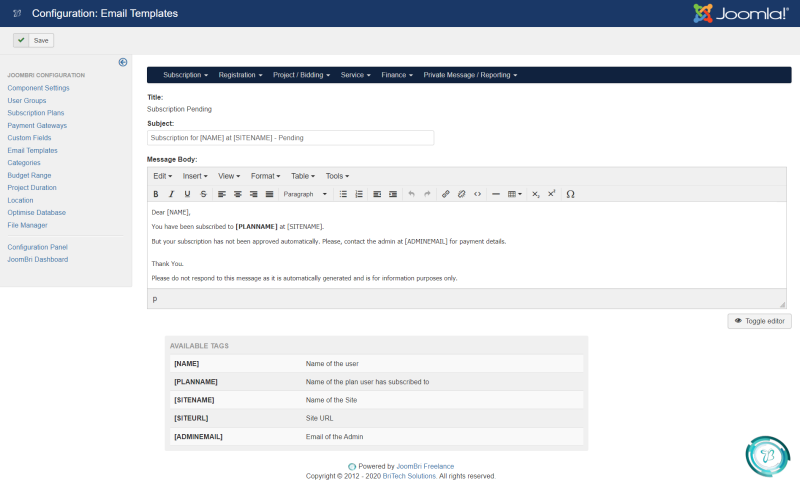Apply strikethrough formatting
The height and width of the screenshot is (486, 800).
203,194
